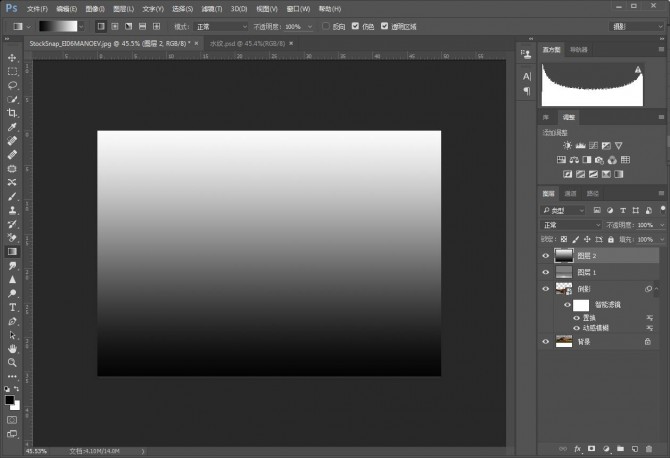Viewport: 670px width, 458px height.
Task: Hide layer 图层 2 with eye icon
Action: [546, 255]
